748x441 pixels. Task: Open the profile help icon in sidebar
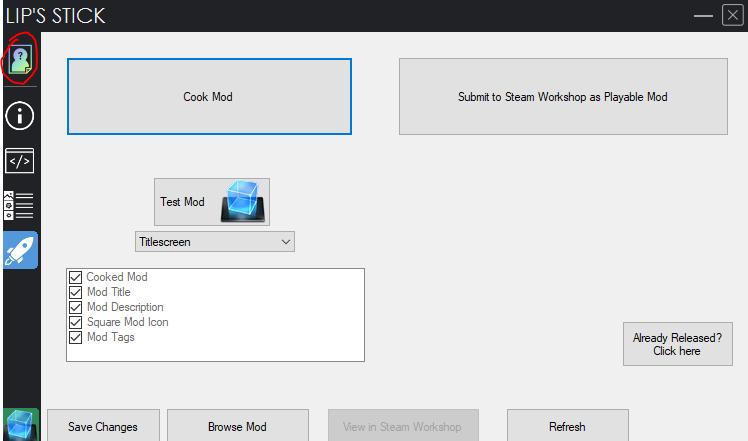click(x=21, y=59)
